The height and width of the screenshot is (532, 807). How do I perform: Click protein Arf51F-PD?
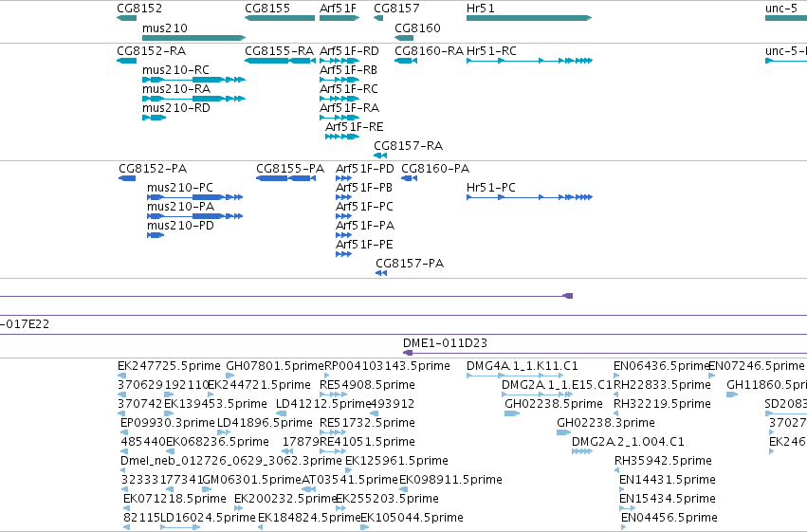(364, 169)
